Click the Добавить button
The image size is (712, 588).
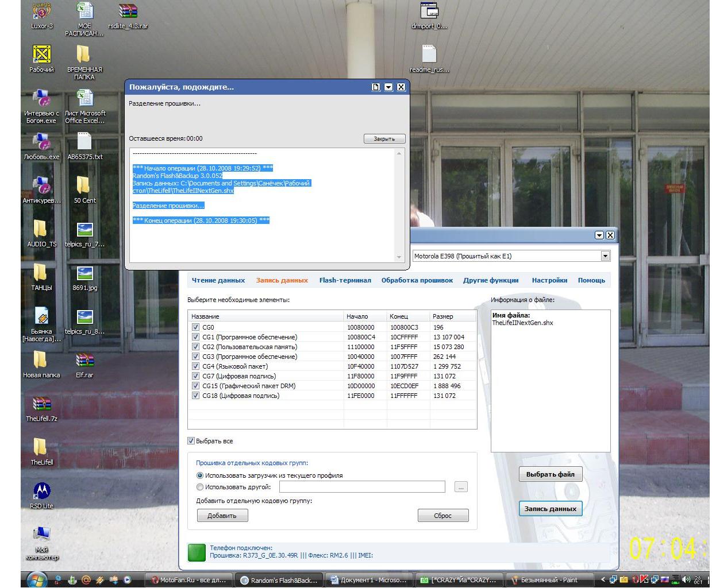pos(222,516)
